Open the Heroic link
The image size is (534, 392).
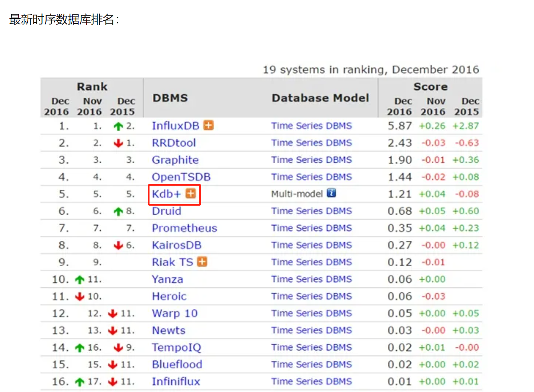coord(169,296)
